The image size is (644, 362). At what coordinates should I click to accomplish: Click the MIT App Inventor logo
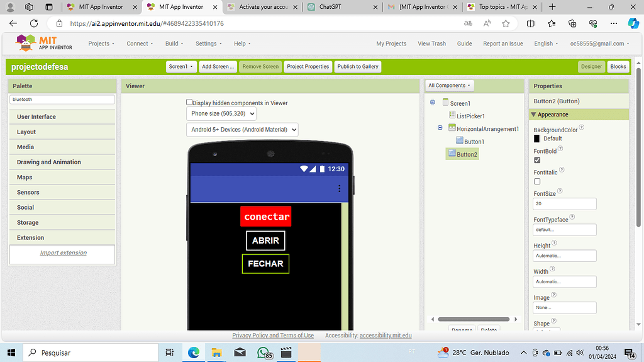point(44,43)
